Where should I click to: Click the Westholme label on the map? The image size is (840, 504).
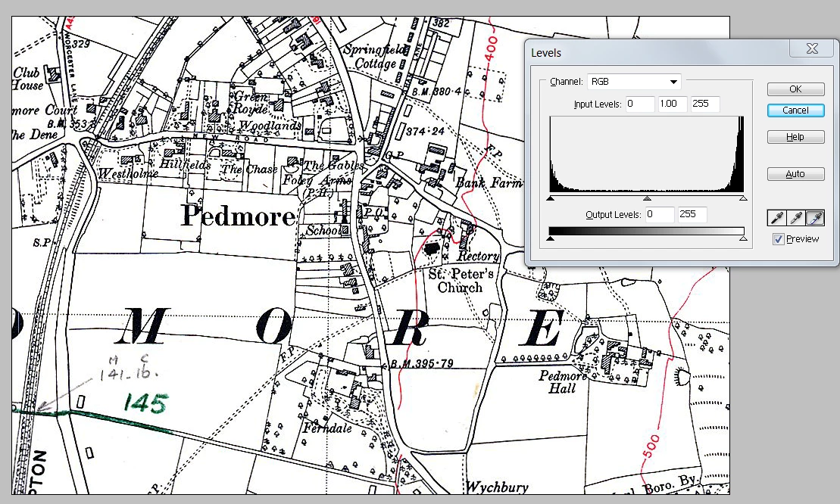(x=129, y=173)
